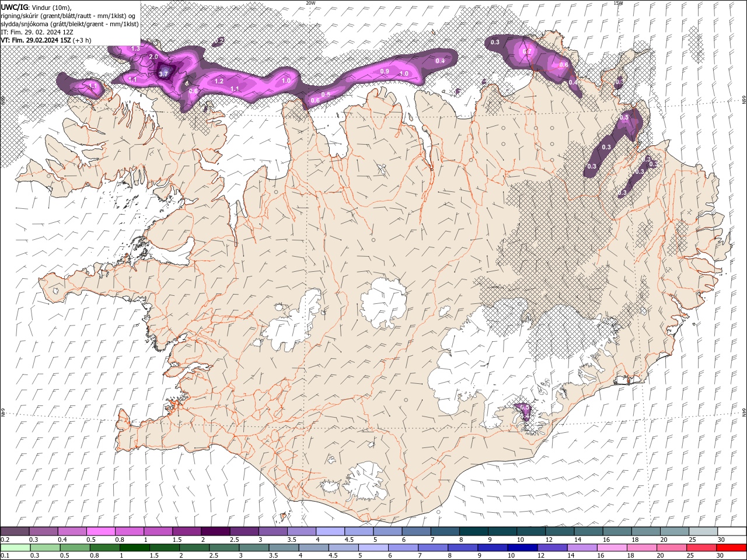Click the grey-purple swatch between 0.2 and 0.3 in the top legend row
The width and height of the screenshot is (747, 560).
pos(15,531)
